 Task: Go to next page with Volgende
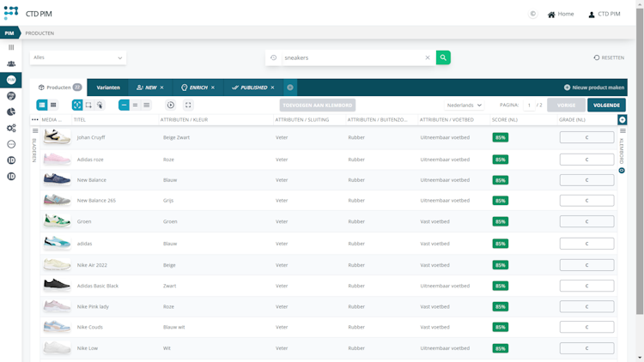[606, 105]
